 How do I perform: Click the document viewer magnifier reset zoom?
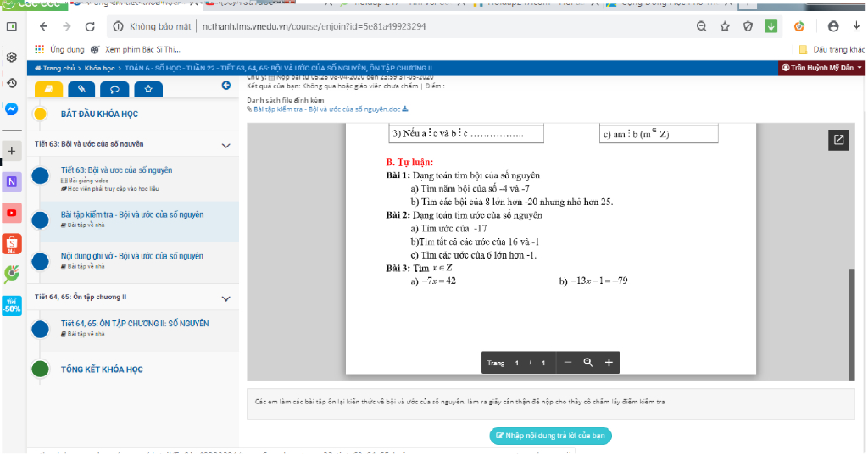(x=588, y=363)
